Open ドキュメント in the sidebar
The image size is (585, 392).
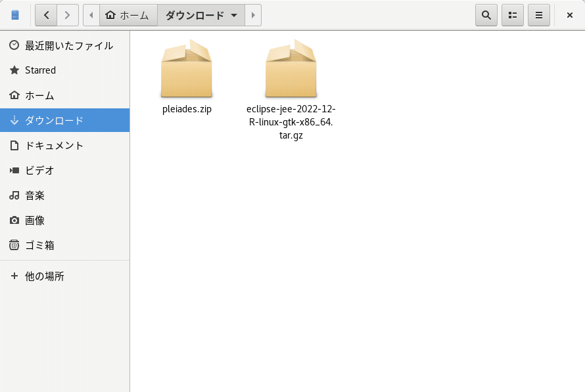tap(65, 145)
